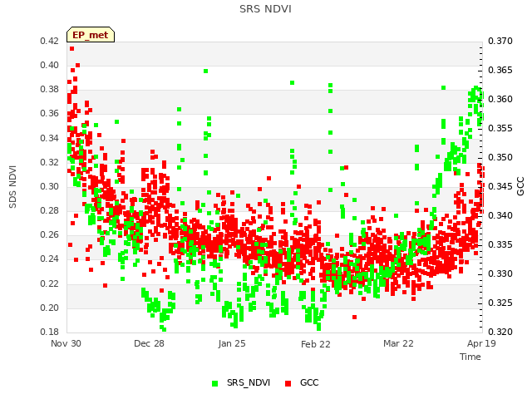Click the 0.18 left axis value
Image resolution: width=532 pixels, height=399 pixels.
click(x=49, y=332)
